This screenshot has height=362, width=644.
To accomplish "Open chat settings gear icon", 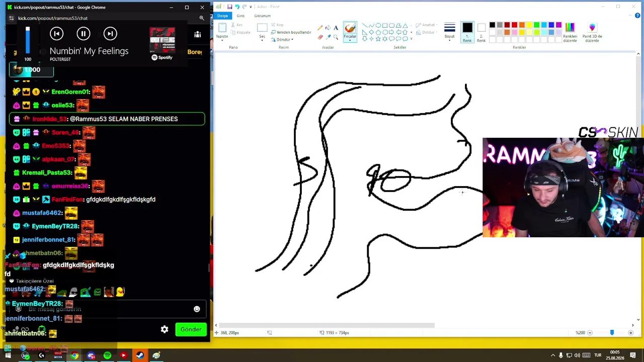I will (x=165, y=329).
